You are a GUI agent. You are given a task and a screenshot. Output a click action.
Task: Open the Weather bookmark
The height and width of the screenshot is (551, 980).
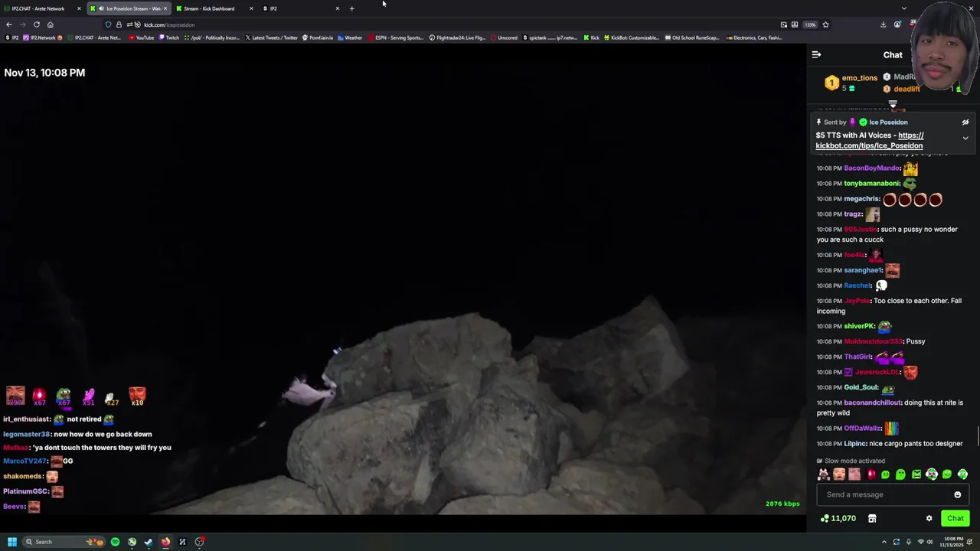[x=349, y=37]
